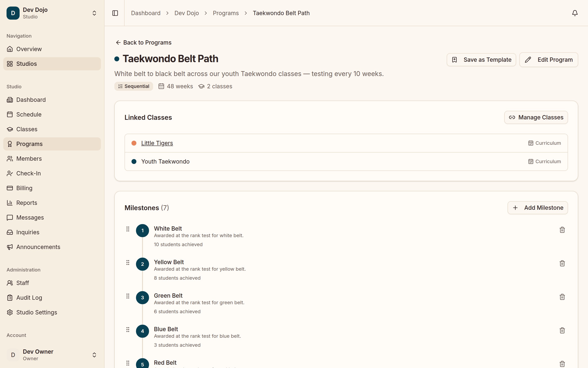Screen dimensions: 588x368
Task: Select the Youth Taekwondo class row
Action: point(346,162)
